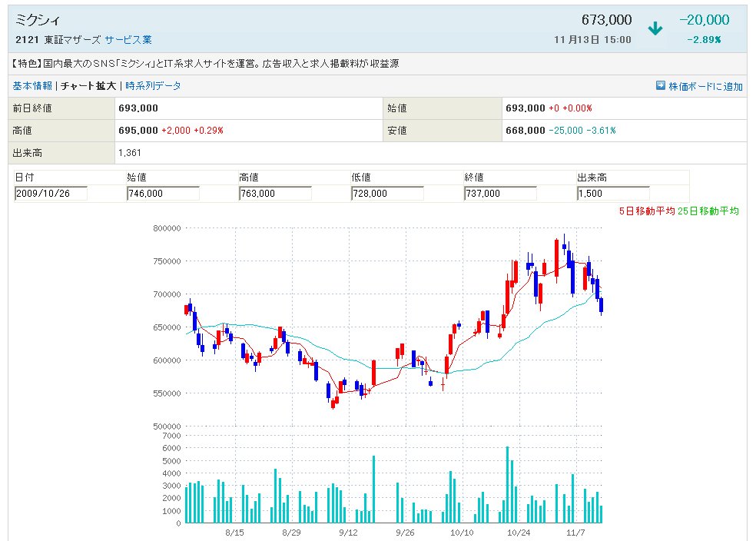Click the tallest volume bar near 10/24
Image resolution: width=756 pixels, height=541 pixels.
tap(508, 485)
